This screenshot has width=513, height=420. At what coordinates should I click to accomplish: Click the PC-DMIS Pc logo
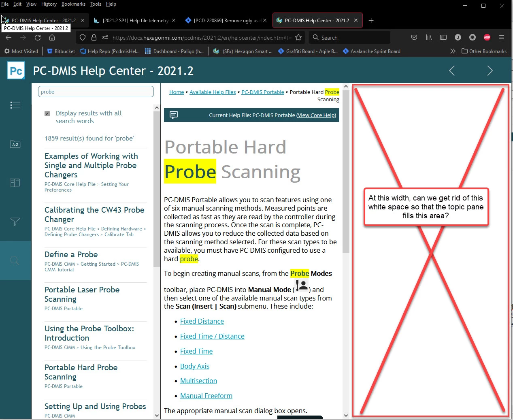(16, 71)
